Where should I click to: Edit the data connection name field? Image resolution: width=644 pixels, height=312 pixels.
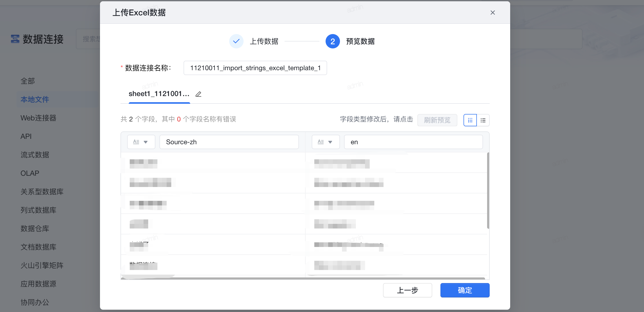(255, 68)
